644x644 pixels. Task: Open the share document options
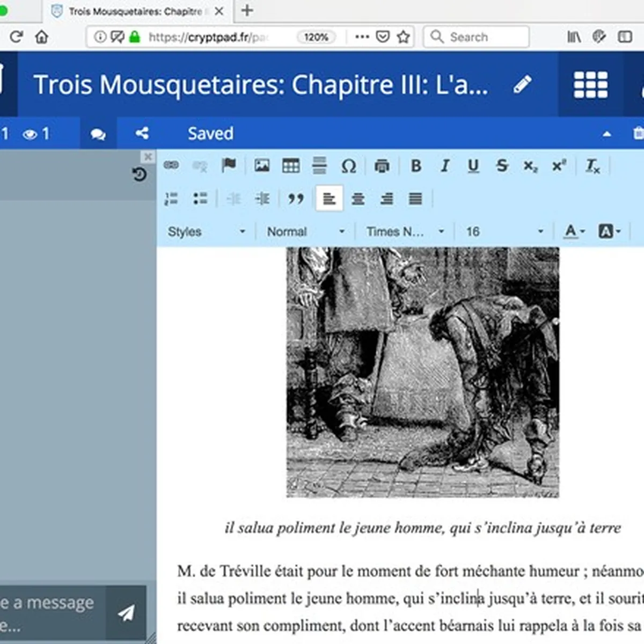coord(142,133)
